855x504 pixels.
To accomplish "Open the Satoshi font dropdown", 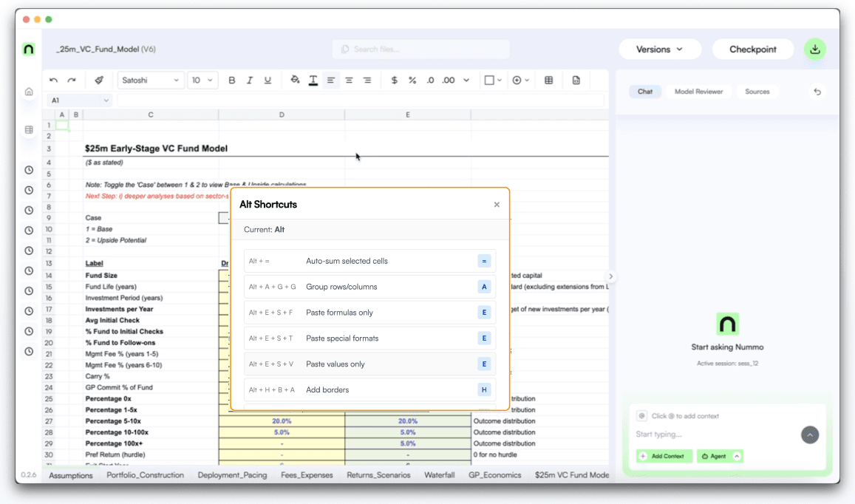I will click(x=150, y=81).
